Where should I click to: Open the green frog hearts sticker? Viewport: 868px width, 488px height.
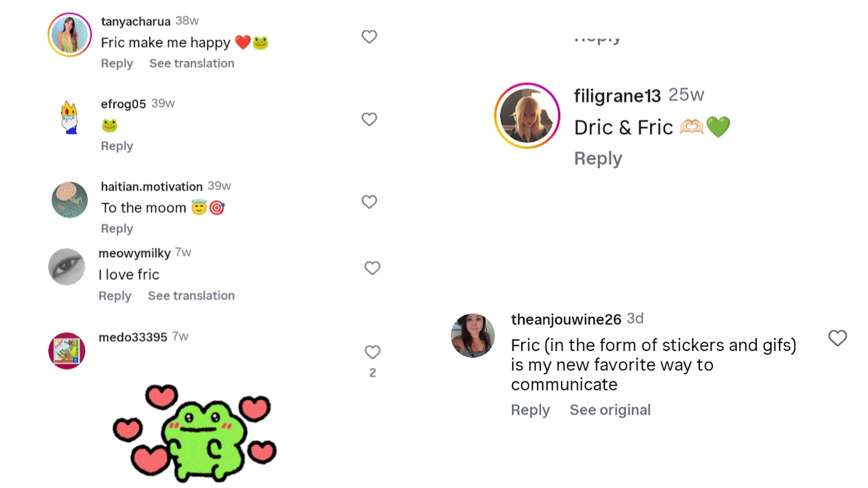(x=195, y=433)
